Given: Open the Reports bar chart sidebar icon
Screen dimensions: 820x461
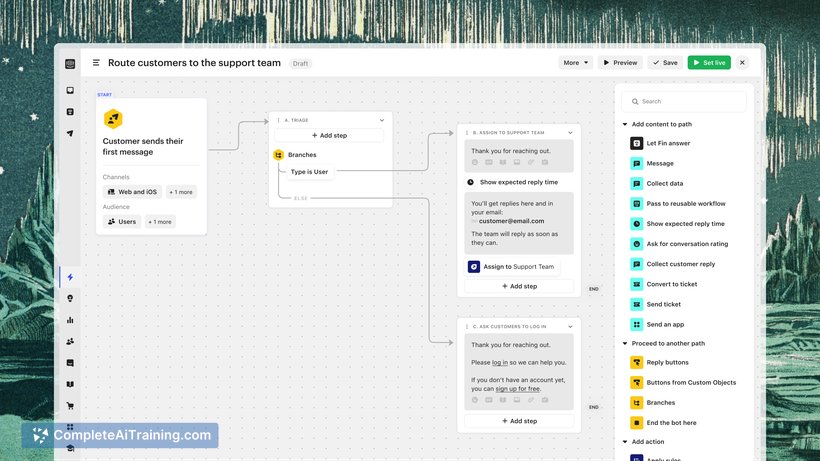Looking at the screenshot, I should coord(70,320).
